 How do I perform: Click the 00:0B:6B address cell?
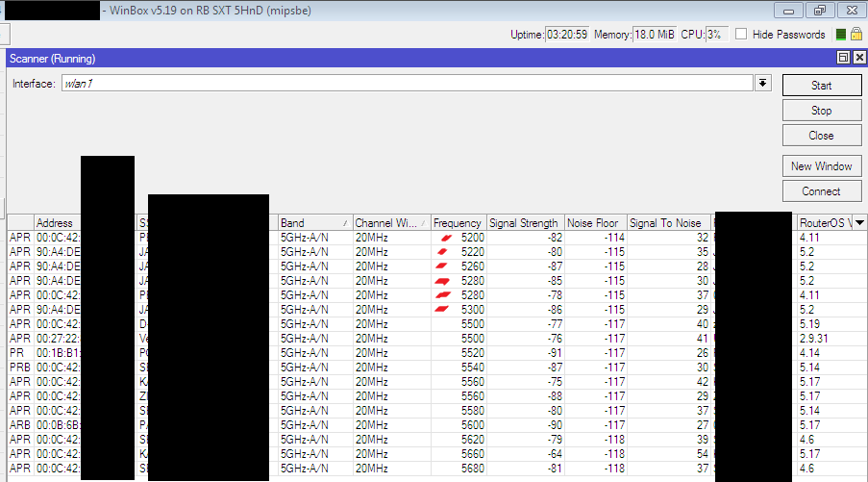coord(58,425)
